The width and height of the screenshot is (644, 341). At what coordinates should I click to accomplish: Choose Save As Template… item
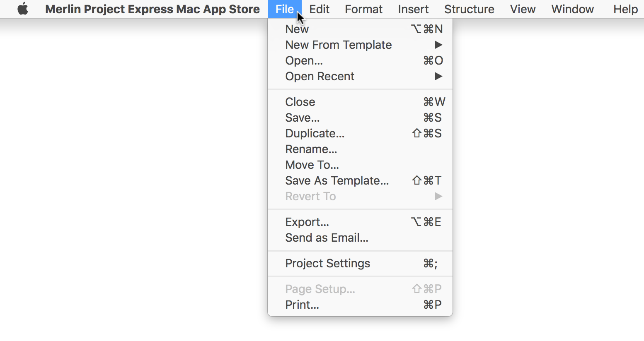[360, 180]
